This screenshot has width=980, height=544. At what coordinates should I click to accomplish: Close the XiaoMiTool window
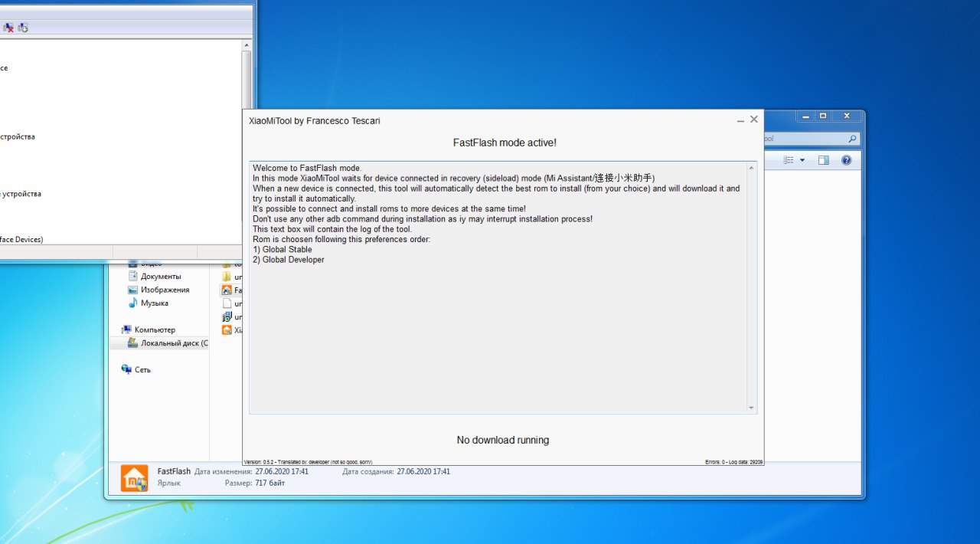tap(754, 120)
